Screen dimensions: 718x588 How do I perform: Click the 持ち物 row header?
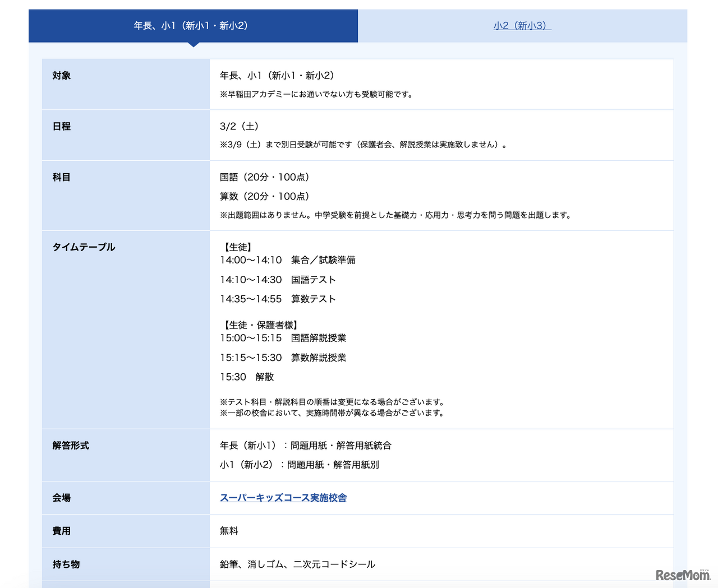pos(66,564)
